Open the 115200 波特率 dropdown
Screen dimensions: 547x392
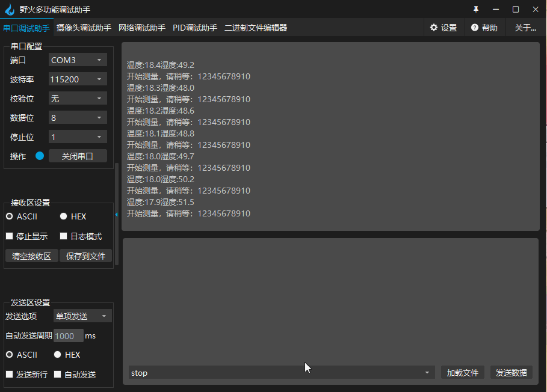(x=77, y=79)
